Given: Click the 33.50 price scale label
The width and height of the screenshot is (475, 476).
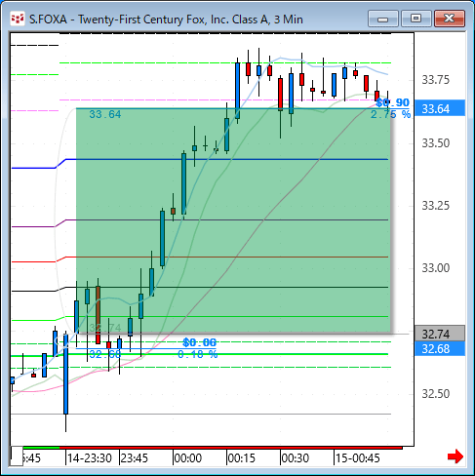Looking at the screenshot, I should pos(436,143).
